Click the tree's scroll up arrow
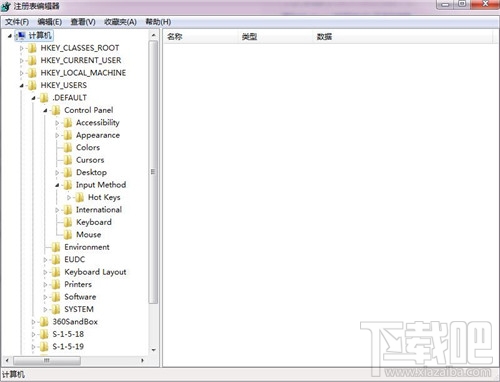500x382 pixels. coord(153,35)
